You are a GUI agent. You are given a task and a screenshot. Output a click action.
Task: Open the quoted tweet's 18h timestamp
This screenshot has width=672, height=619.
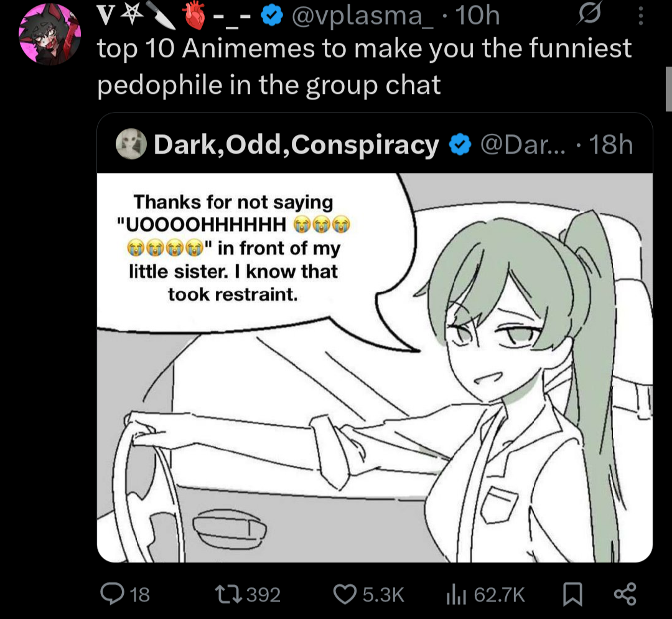(611, 144)
